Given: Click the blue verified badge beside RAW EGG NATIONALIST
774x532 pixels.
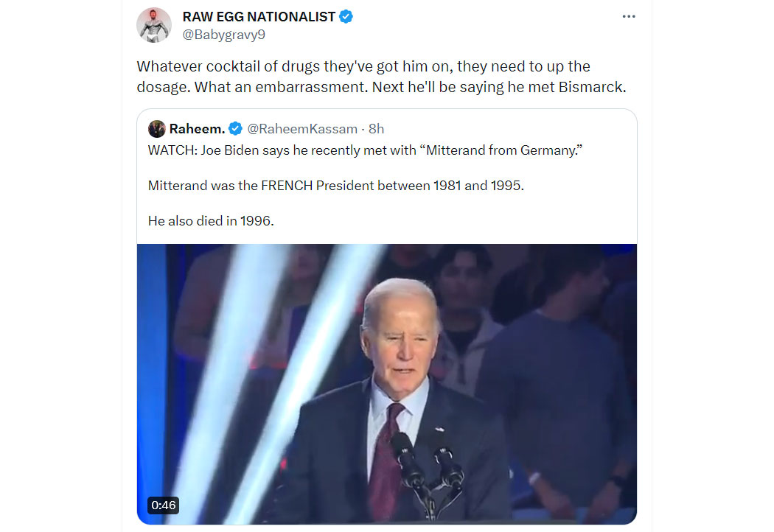Looking at the screenshot, I should 346,17.
